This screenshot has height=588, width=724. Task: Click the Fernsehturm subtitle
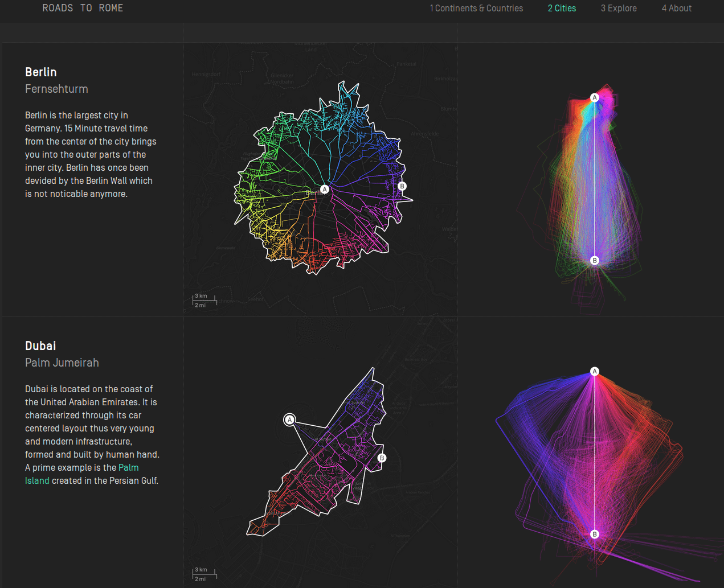(x=56, y=89)
